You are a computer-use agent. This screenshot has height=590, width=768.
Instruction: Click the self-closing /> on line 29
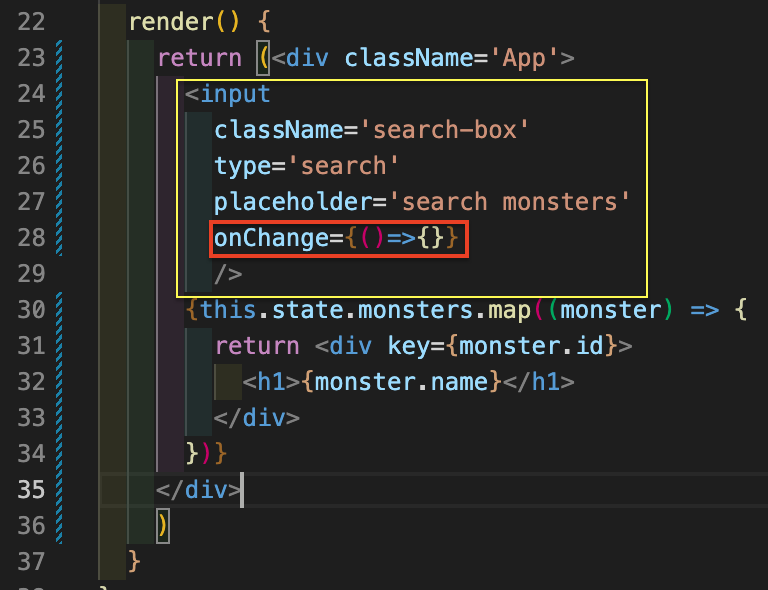pyautogui.click(x=228, y=274)
